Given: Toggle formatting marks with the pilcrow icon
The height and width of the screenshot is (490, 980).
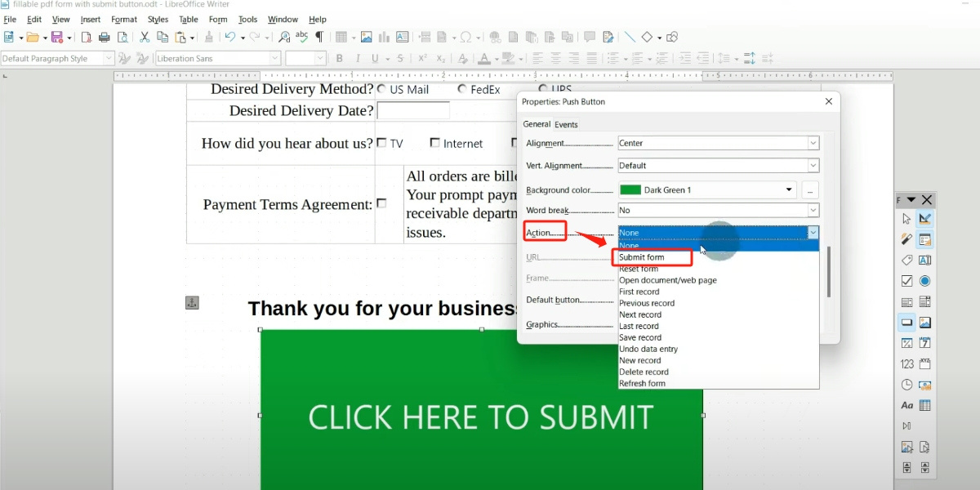Looking at the screenshot, I should tap(319, 37).
